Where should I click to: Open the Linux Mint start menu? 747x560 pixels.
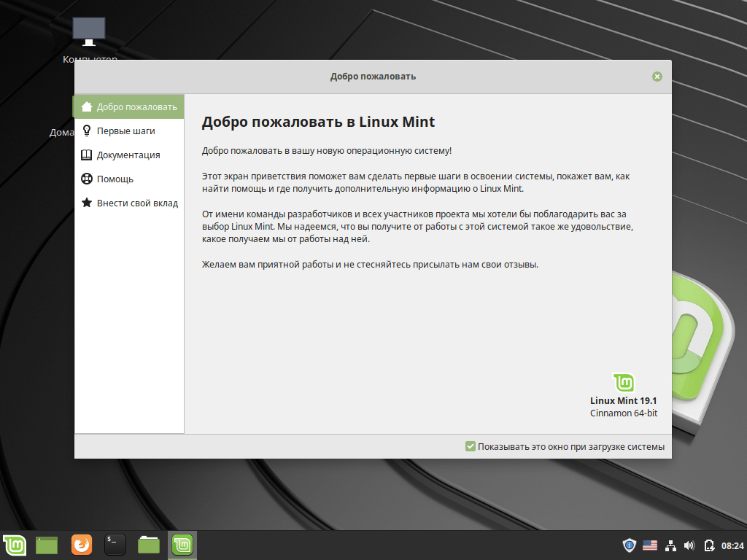15,545
